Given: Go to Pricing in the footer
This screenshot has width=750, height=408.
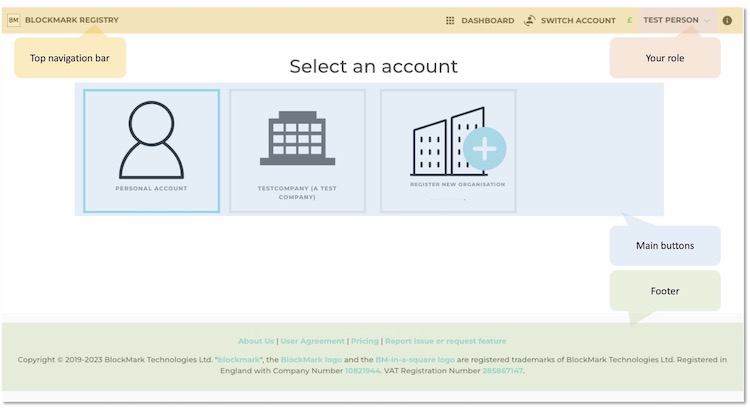Looking at the screenshot, I should click(364, 341).
